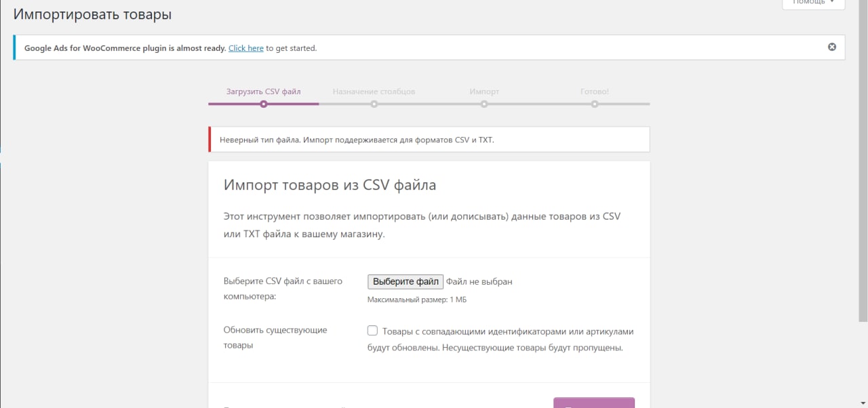Screen dimensions: 868x408
Task: Click the purple continue button at bottom
Action: pos(594,403)
